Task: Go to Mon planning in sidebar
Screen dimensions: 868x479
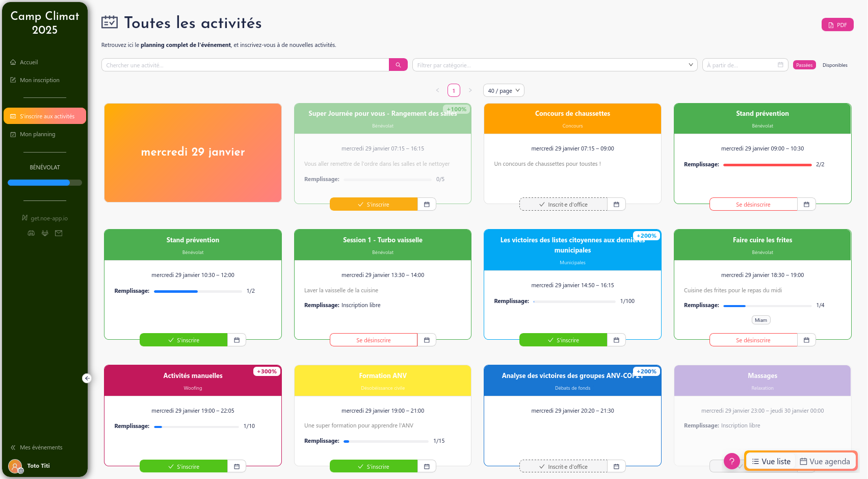Action: pyautogui.click(x=37, y=134)
